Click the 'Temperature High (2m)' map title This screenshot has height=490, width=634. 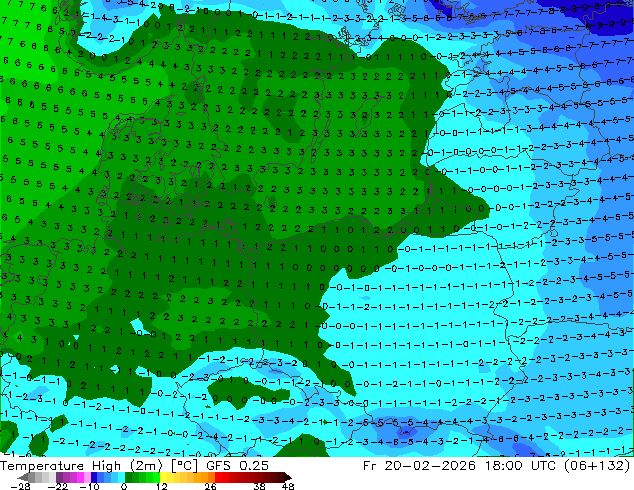click(81, 466)
